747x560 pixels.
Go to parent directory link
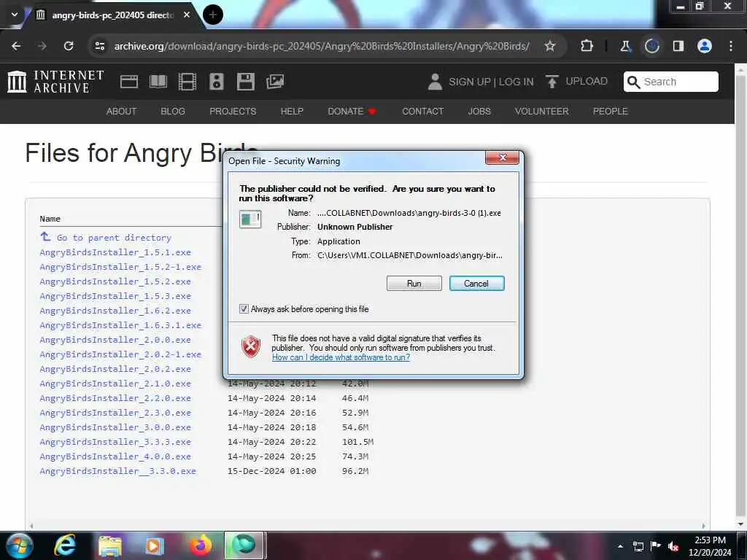tap(114, 238)
